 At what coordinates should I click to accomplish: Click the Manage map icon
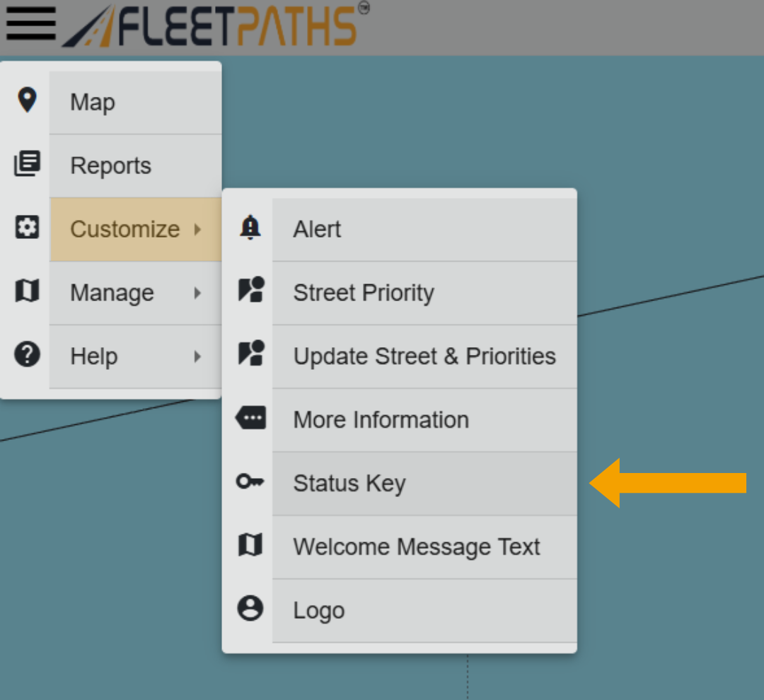(27, 291)
